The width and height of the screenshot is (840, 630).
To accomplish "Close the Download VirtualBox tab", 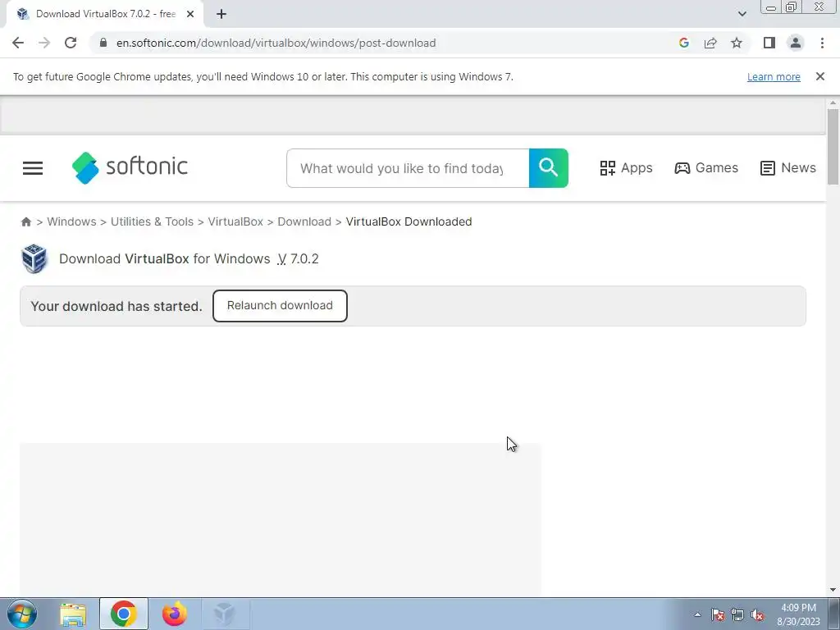I will pos(190,15).
